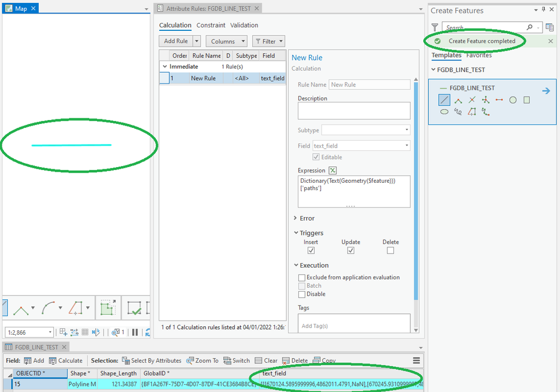Select the Stream construction tool
The image size is (560, 392).
[485, 112]
